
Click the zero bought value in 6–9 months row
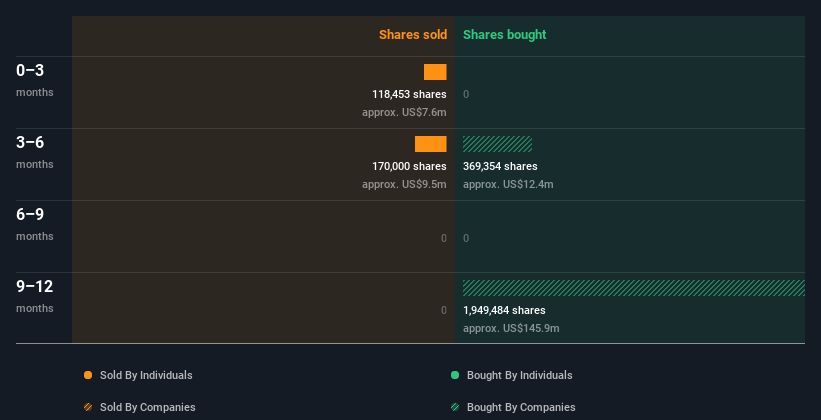[x=466, y=238]
